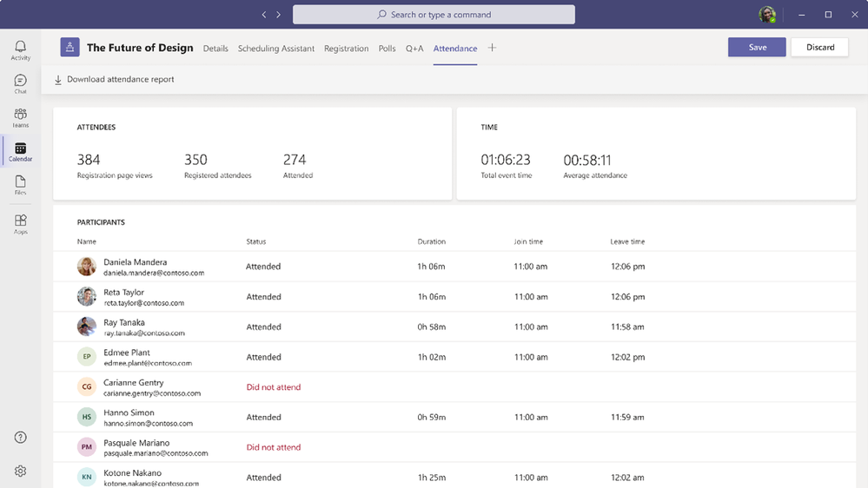Click total event time 01:06:23
Viewport: 868px width, 488px height.
[506, 160]
